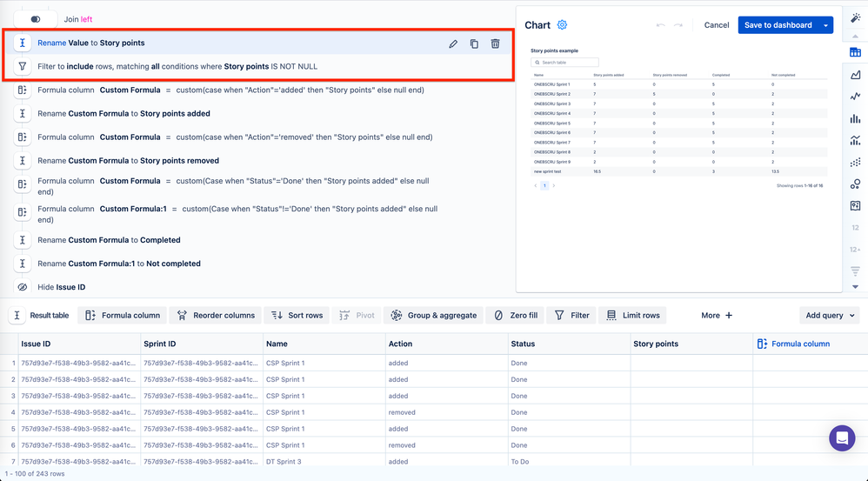The image size is (868, 481).
Task: Select the area chart type
Action: [x=855, y=74]
